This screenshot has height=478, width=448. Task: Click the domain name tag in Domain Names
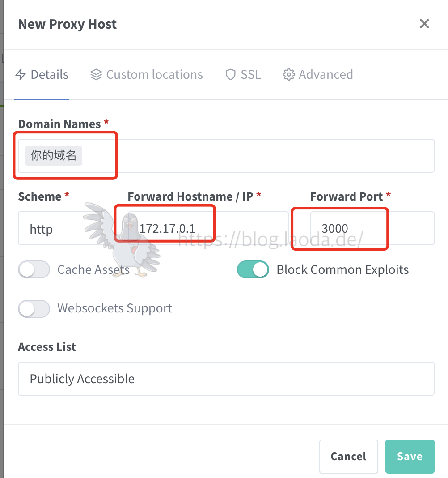(54, 155)
